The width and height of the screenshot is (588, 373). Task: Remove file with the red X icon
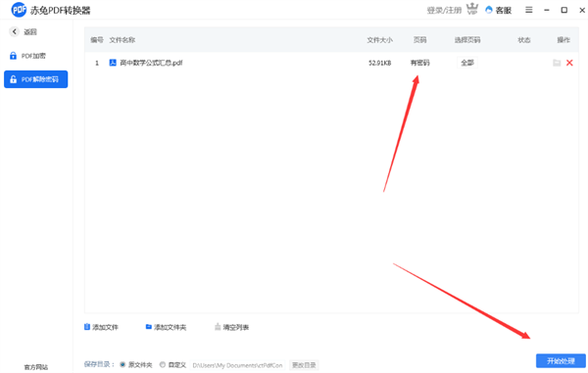[569, 63]
